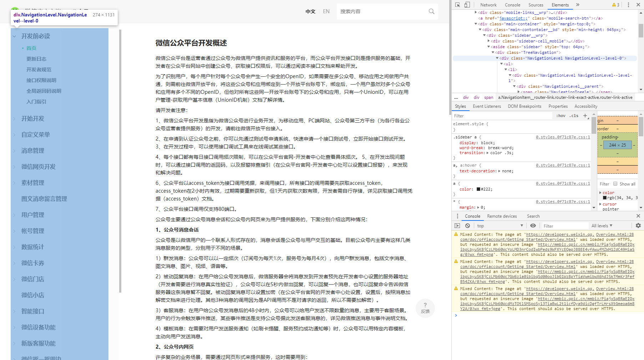
Task: Select the 微信小店 sidebar item
Action: [33, 295]
